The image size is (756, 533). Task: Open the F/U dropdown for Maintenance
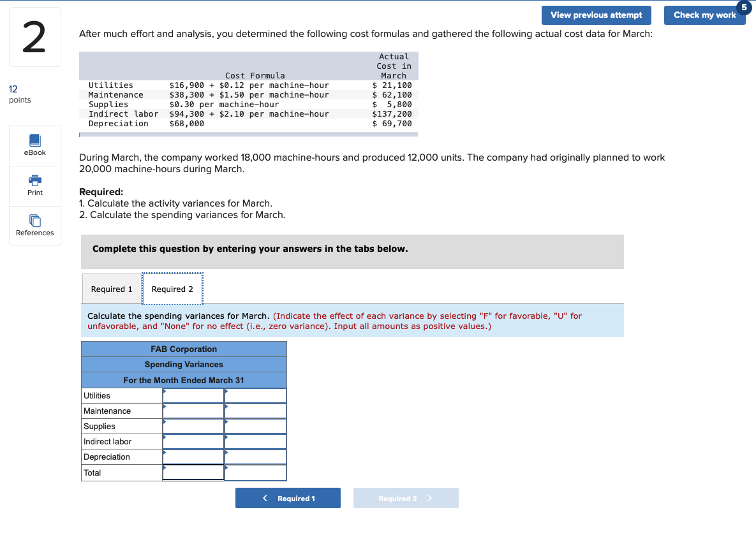[255, 411]
